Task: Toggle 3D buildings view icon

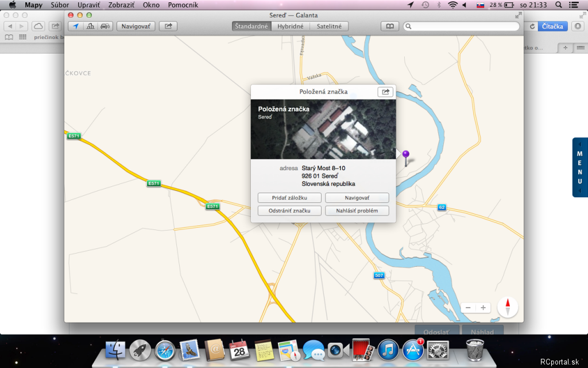Action: pyautogui.click(x=90, y=26)
